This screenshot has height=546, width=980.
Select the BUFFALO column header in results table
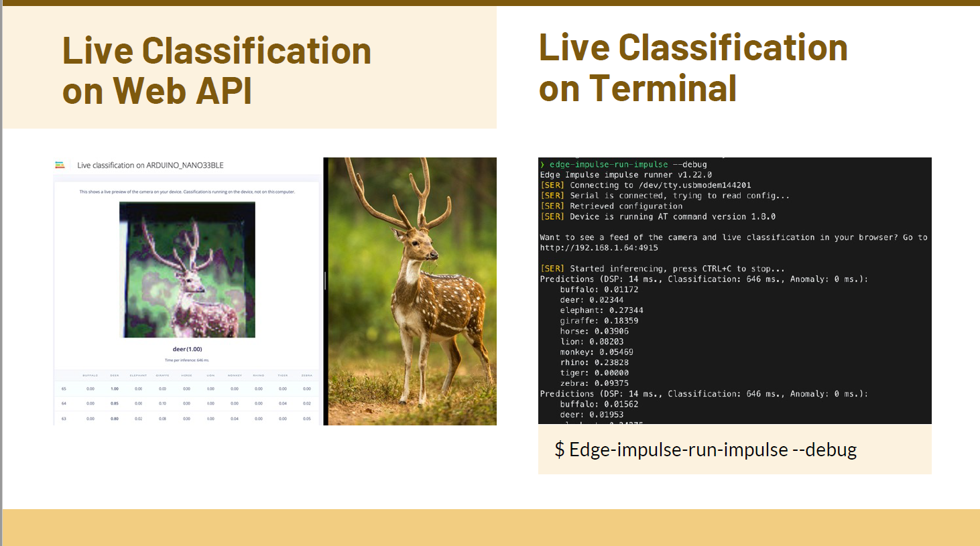pos(90,375)
